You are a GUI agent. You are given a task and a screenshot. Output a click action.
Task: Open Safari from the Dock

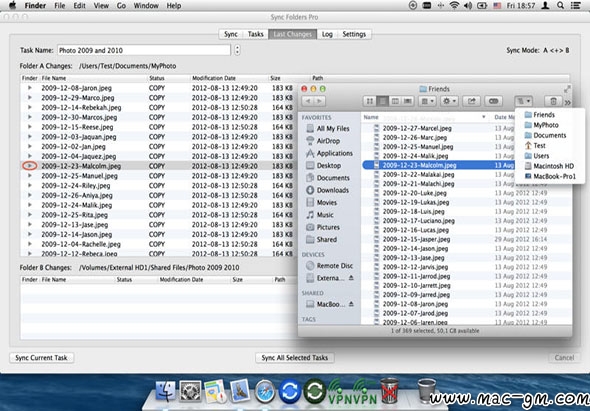pos(265,391)
